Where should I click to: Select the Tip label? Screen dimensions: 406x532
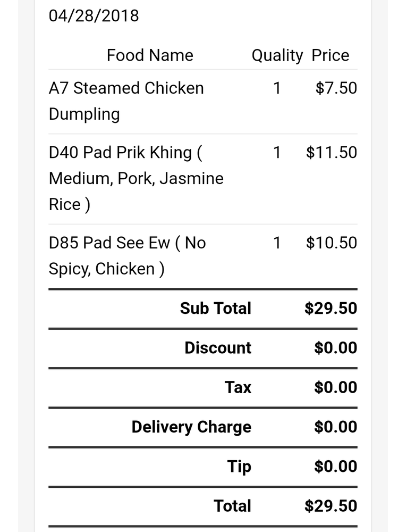click(239, 467)
